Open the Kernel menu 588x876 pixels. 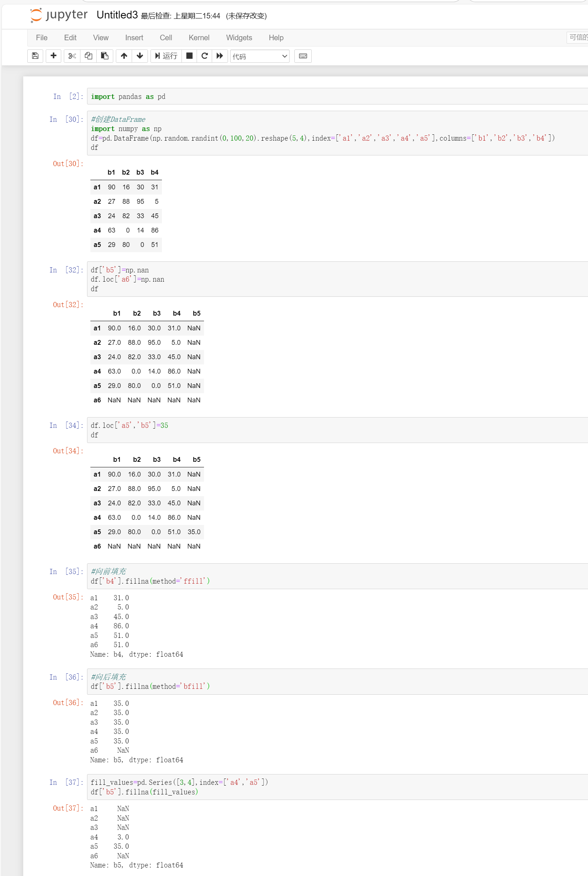[x=199, y=38]
